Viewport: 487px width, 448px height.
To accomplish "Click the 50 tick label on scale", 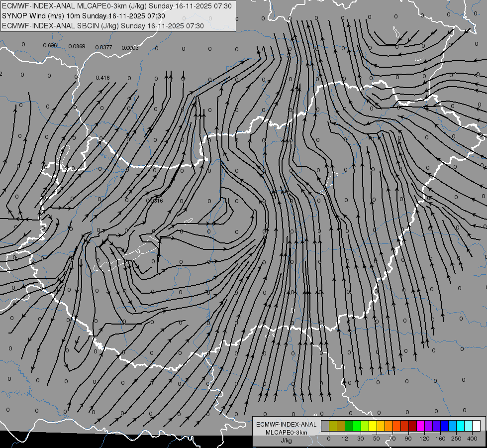I will pos(377,439).
